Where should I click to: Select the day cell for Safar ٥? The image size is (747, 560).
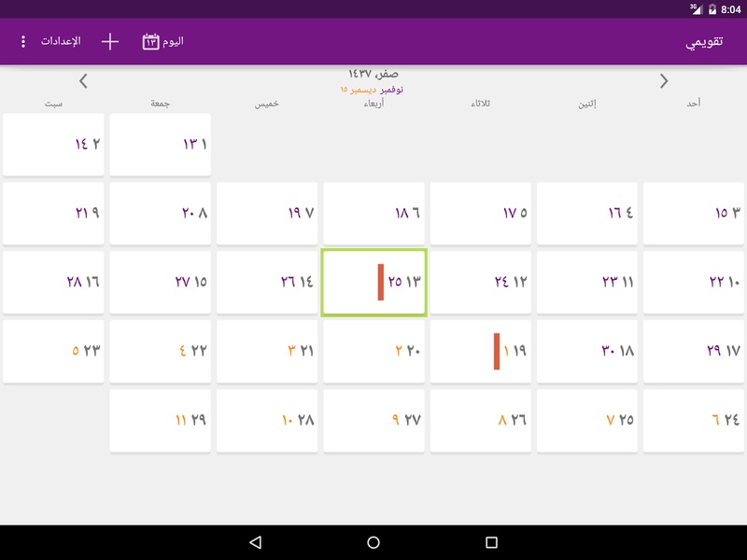[480, 214]
